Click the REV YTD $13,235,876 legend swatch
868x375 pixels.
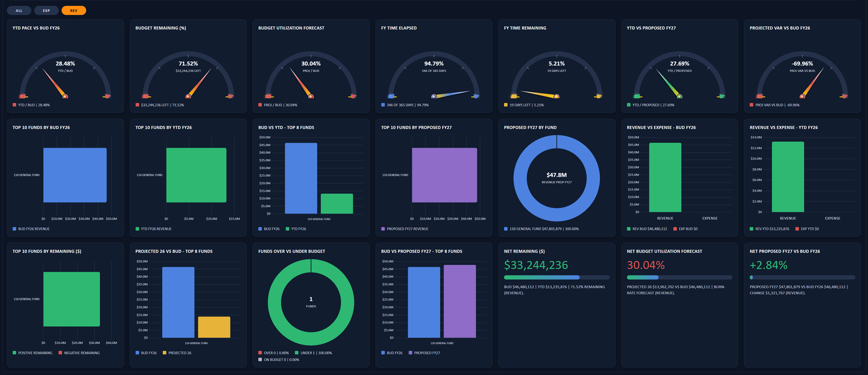(752, 229)
